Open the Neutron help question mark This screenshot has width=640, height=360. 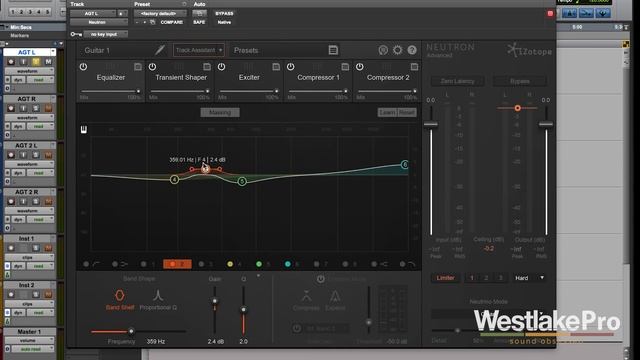412,50
